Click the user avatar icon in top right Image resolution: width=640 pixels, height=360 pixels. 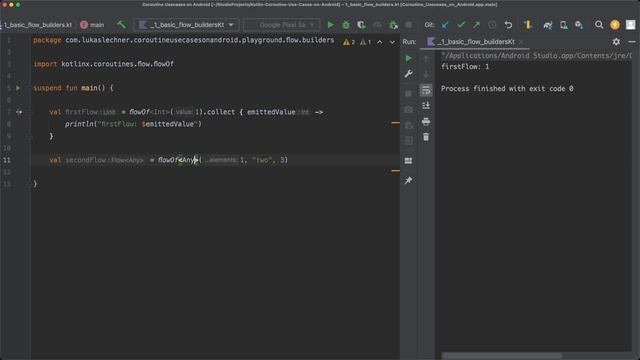click(x=631, y=24)
